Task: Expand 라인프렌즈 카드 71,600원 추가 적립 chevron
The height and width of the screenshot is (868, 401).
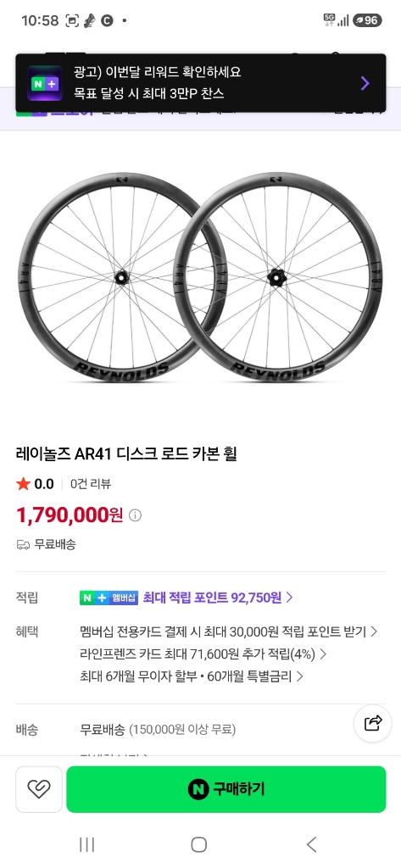Action: pyautogui.click(x=323, y=654)
